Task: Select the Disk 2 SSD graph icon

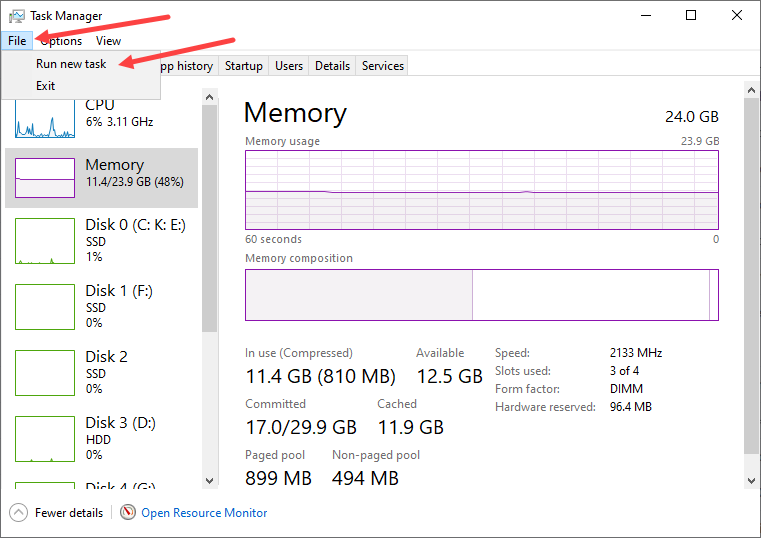Action: (45, 373)
